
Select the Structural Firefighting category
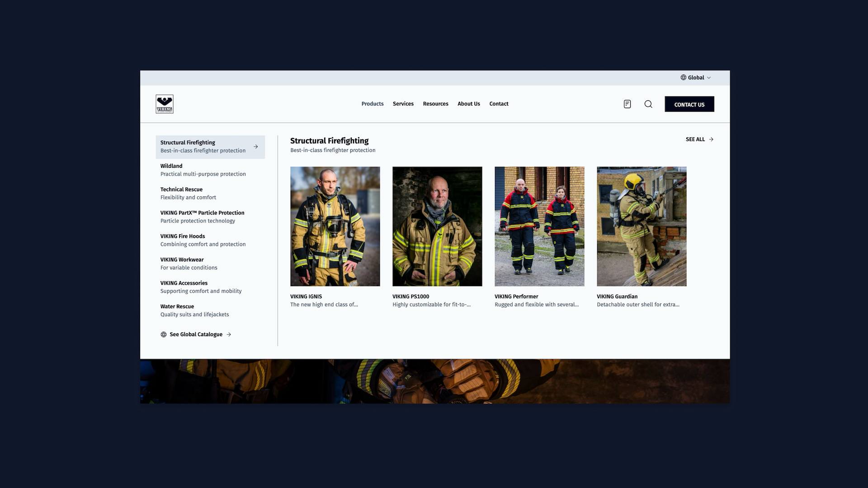210,147
